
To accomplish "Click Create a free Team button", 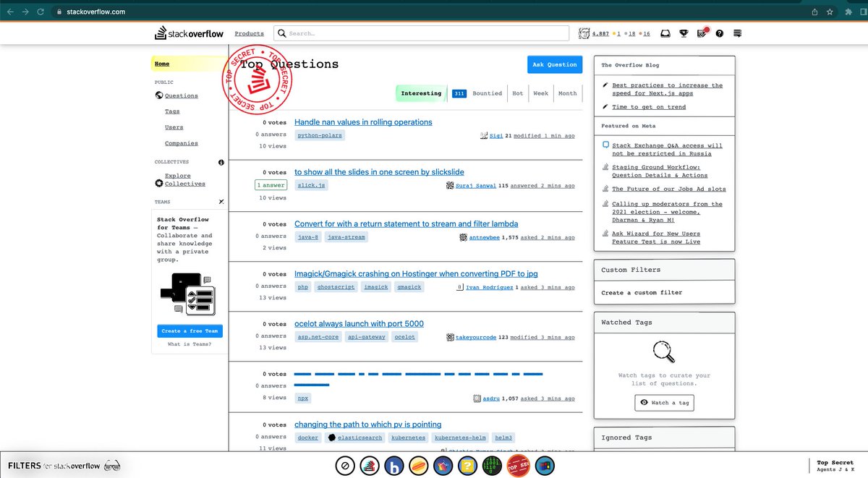I will click(190, 331).
